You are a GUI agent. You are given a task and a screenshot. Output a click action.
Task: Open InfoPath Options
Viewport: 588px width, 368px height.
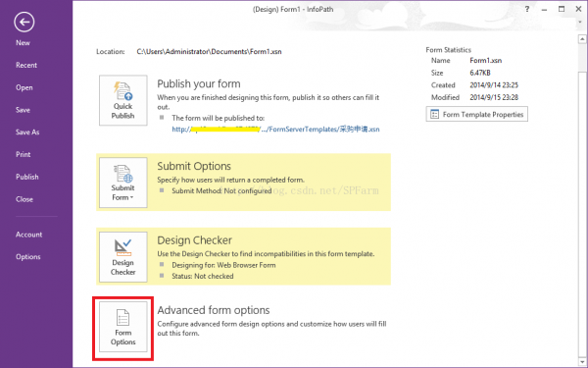pos(28,257)
